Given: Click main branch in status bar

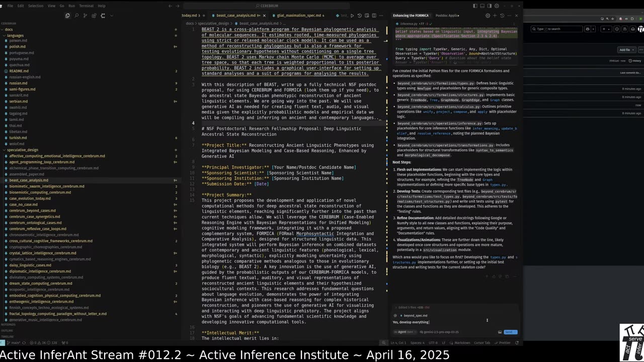Looking at the screenshot, I should 14,343.
